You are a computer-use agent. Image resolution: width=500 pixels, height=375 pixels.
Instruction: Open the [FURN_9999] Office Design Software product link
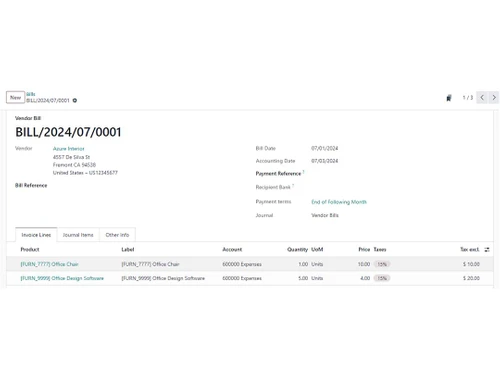(x=62, y=278)
